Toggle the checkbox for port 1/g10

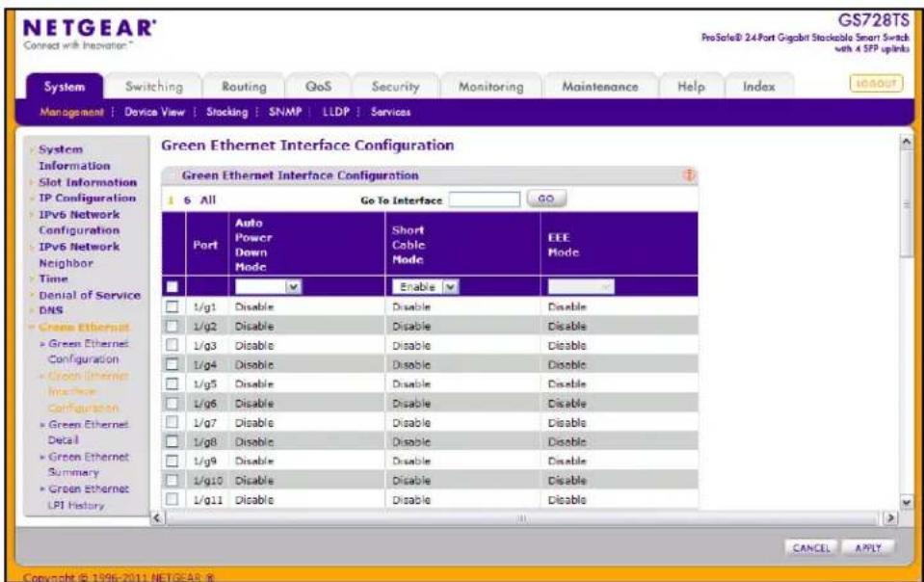172,480
